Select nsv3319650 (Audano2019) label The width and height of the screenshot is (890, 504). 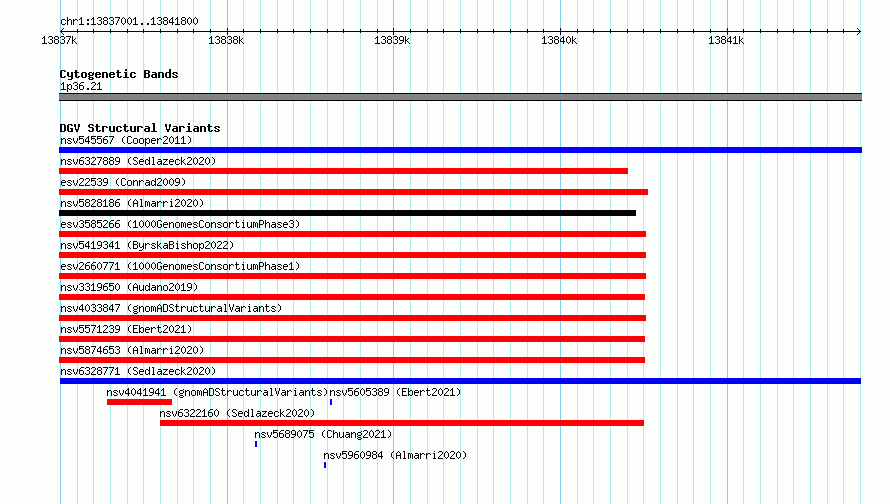pyautogui.click(x=129, y=287)
